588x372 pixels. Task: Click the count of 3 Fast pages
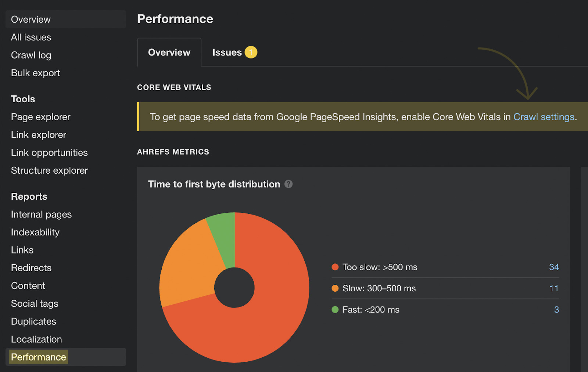[557, 309]
